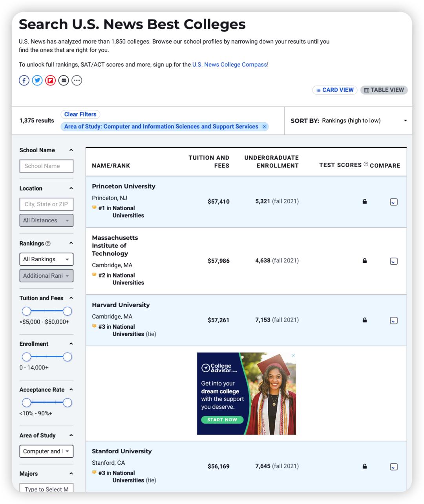424x504 pixels.
Task: Remove the Area of Study filter chip
Action: point(264,127)
